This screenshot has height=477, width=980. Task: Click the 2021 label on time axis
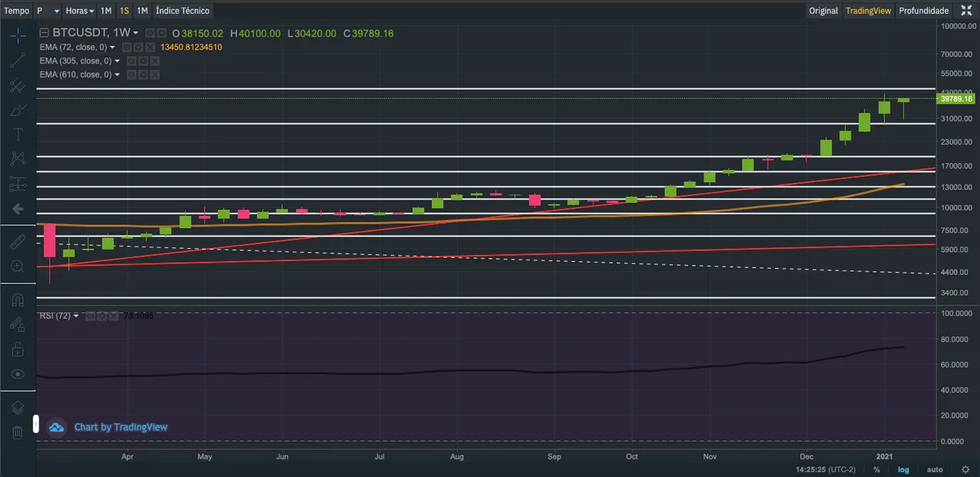click(x=884, y=457)
